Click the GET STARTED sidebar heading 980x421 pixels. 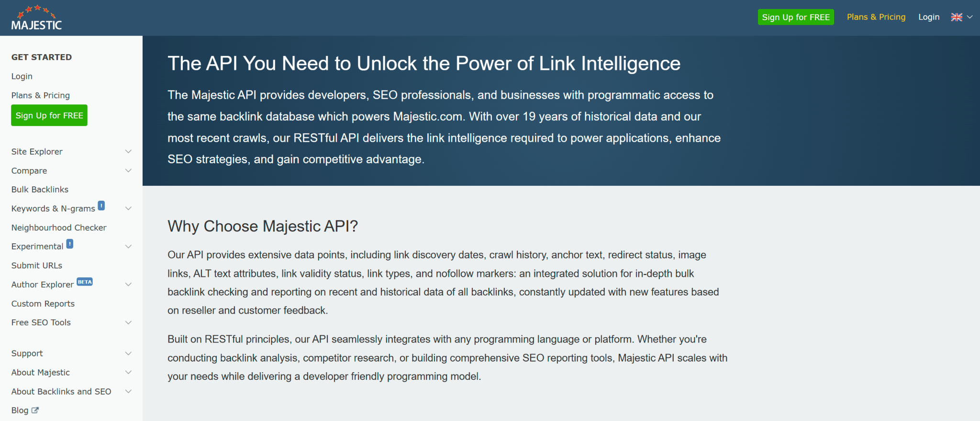pos(42,57)
